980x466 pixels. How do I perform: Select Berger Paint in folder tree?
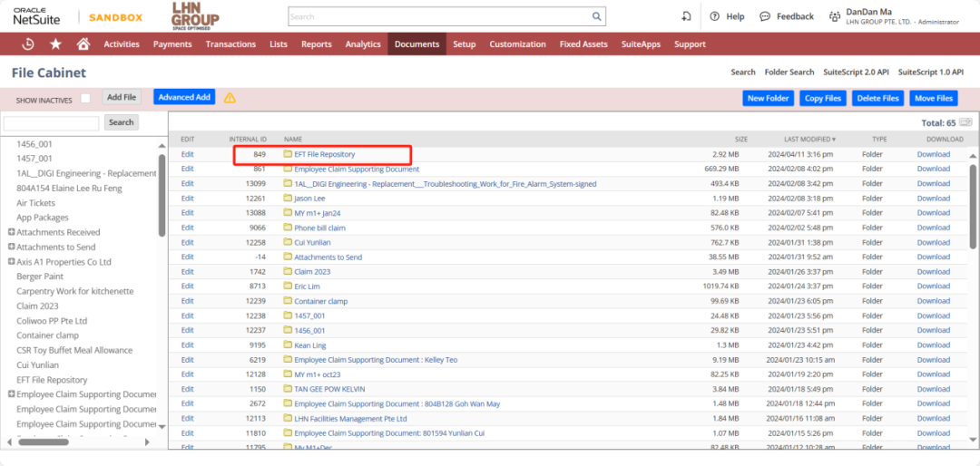[x=40, y=277]
